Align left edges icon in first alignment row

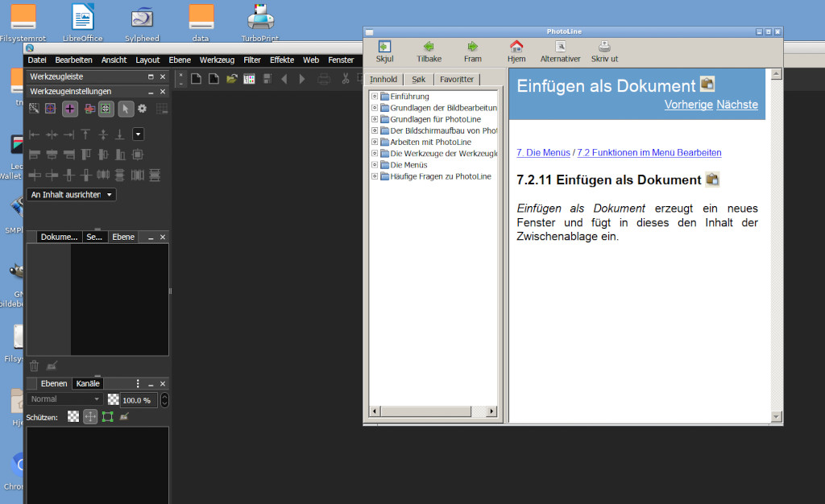pyautogui.click(x=34, y=134)
